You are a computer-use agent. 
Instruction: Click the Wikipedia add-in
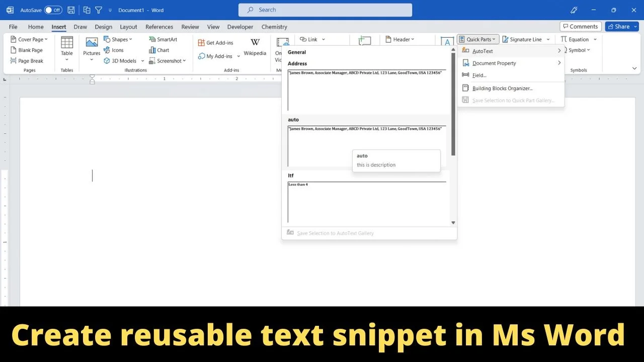255,47
